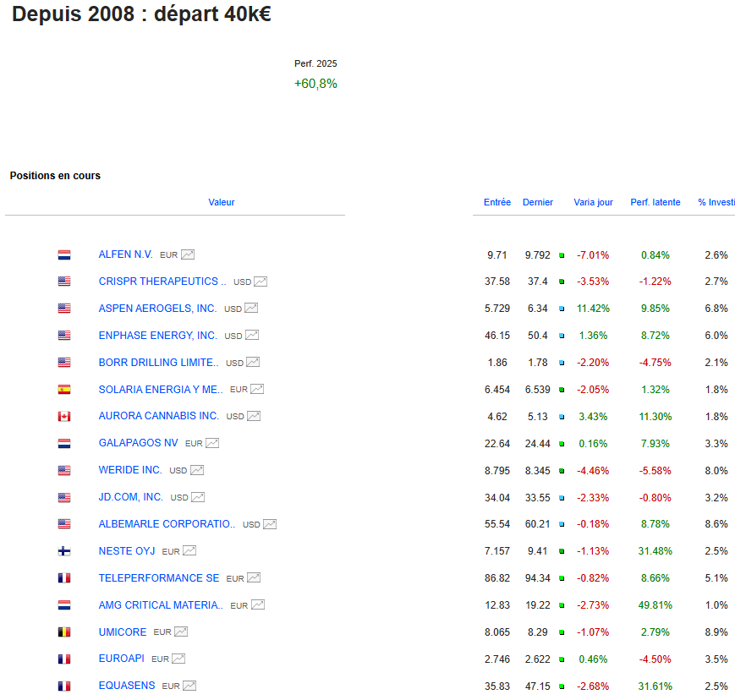This screenshot has width=735, height=700.
Task: Click the 8.9% invested value for UMICORE
Action: point(716,632)
